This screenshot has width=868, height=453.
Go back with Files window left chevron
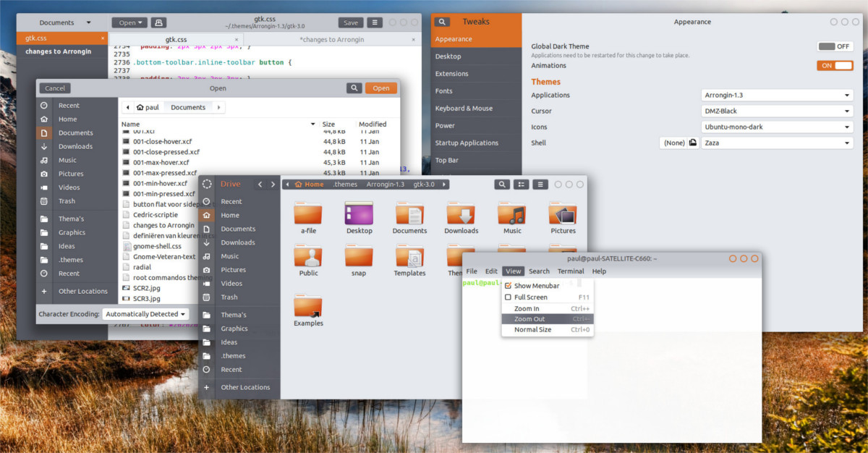coord(260,185)
